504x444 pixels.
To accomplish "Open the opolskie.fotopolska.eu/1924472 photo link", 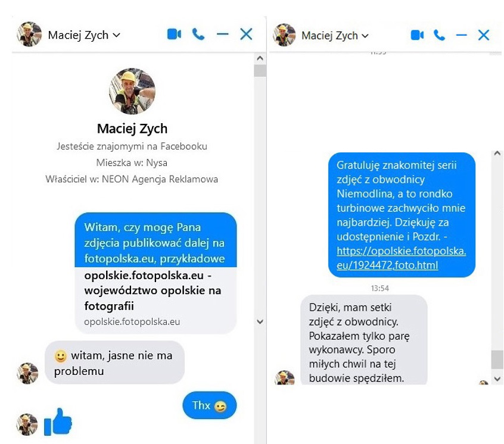I will 401,258.
